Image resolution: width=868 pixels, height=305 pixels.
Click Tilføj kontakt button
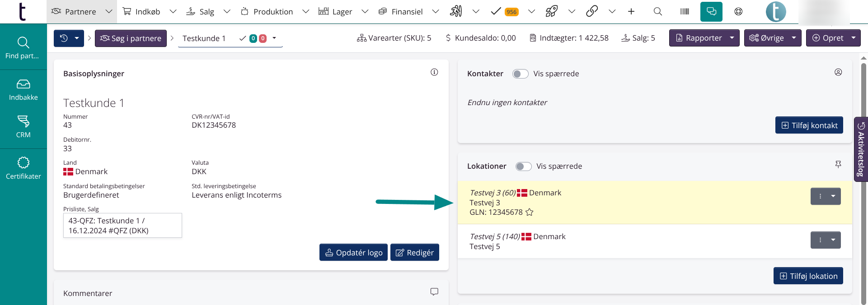pos(809,125)
